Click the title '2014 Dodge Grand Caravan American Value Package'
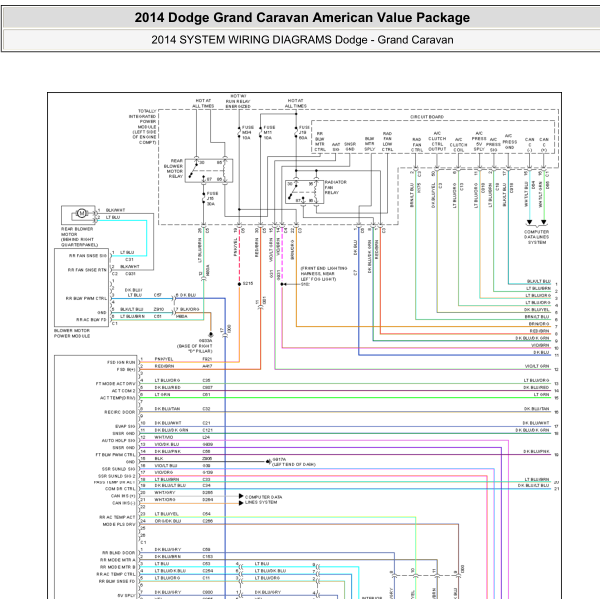Viewport: 600px width, 599px height. [302, 18]
